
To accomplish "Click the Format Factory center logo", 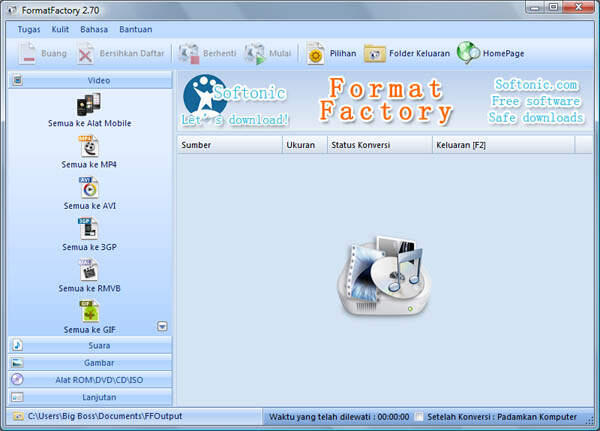I will [x=385, y=276].
